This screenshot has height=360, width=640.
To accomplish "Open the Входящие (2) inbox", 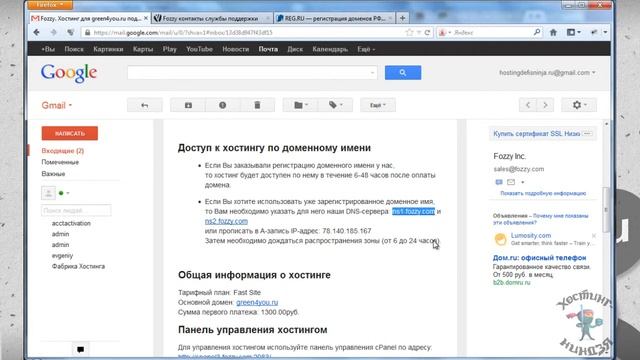I will click(x=62, y=151).
